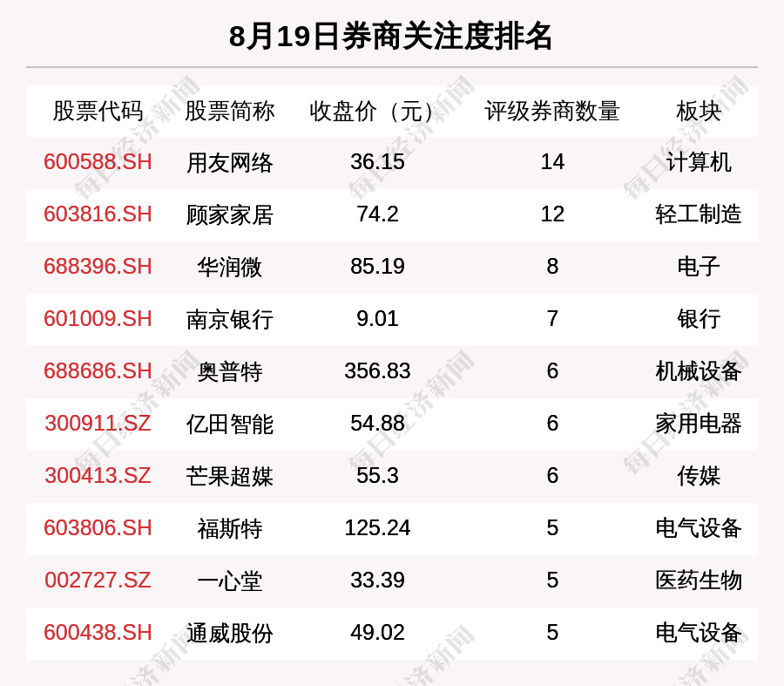Select stock name 芒果超媒
The height and width of the screenshot is (686, 784).
point(229,476)
